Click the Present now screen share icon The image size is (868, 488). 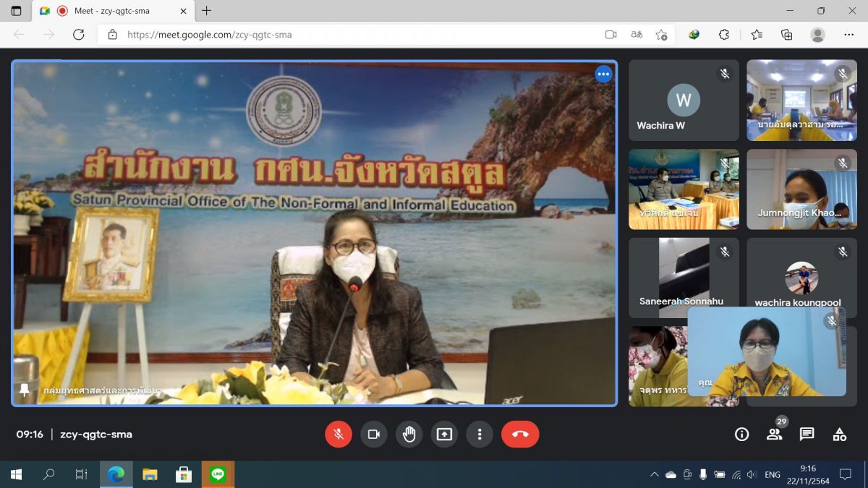tap(444, 434)
